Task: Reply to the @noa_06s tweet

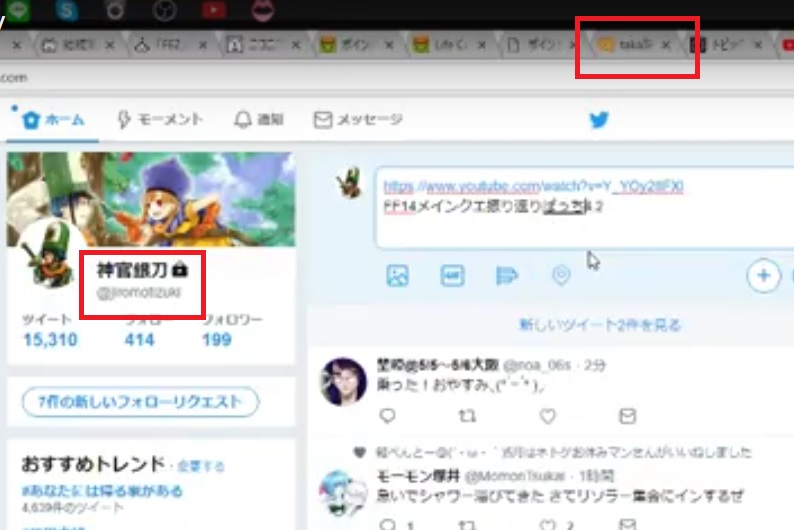Action: coord(387,416)
